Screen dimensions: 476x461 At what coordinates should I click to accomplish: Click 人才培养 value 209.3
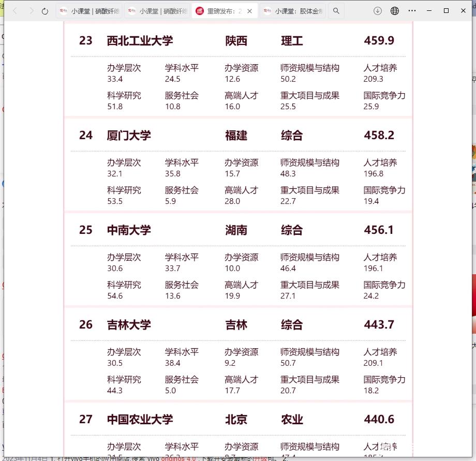(374, 79)
